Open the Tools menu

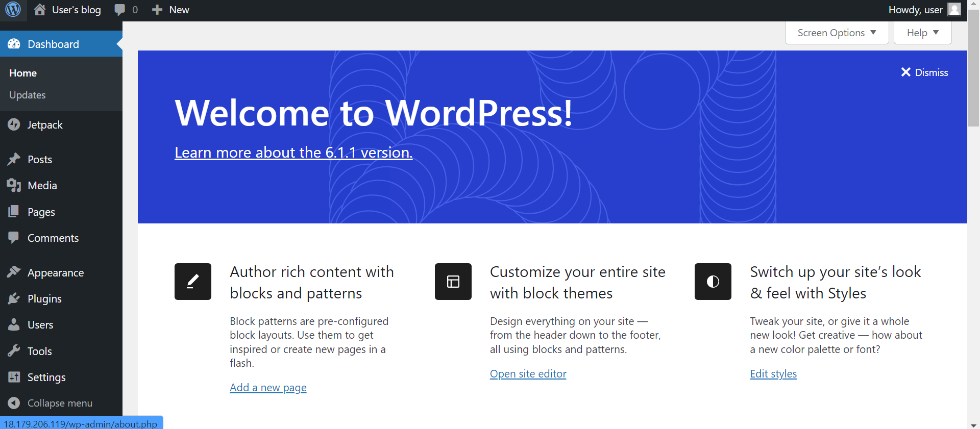pos(61,351)
